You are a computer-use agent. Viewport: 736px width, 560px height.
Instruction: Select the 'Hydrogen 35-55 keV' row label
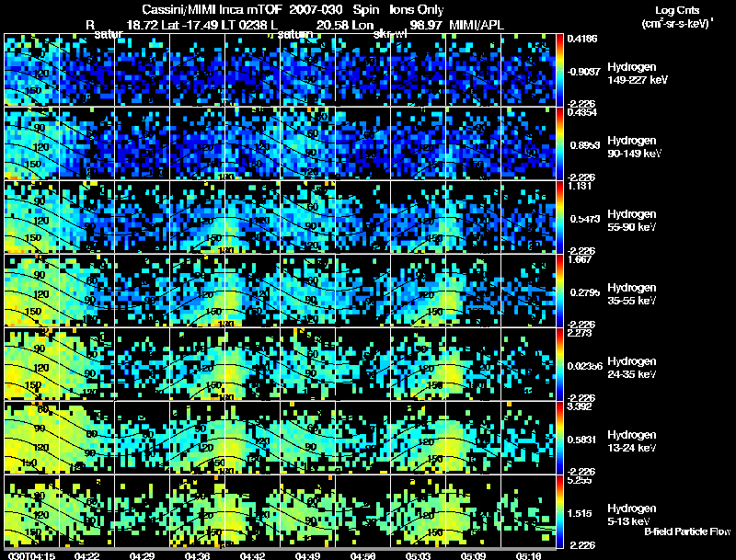point(632,294)
